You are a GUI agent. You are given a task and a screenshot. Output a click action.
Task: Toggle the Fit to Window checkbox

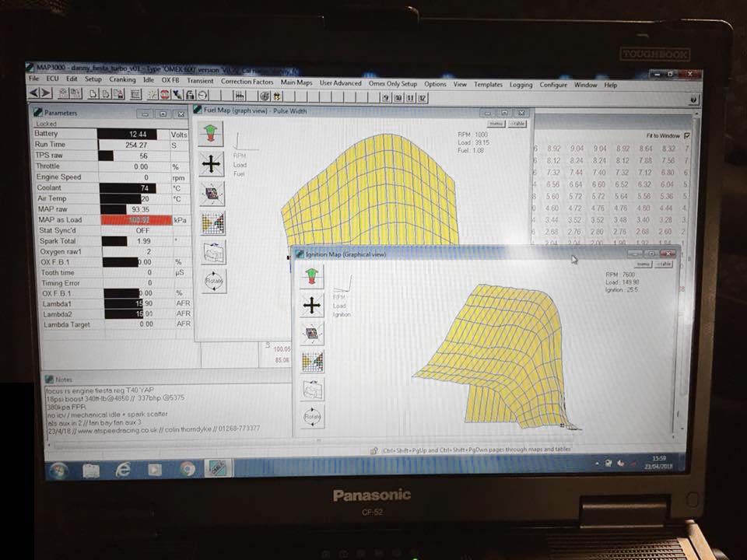tap(686, 135)
